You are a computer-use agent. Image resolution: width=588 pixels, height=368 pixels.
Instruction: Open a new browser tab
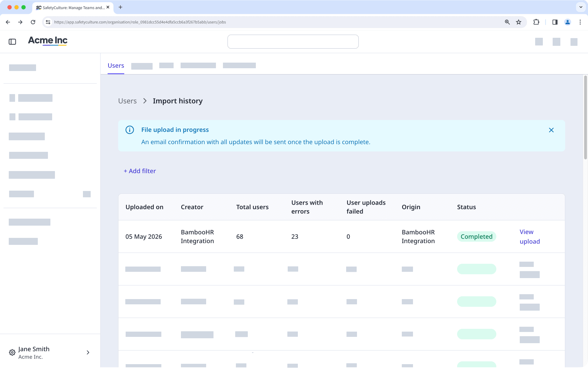(120, 7)
